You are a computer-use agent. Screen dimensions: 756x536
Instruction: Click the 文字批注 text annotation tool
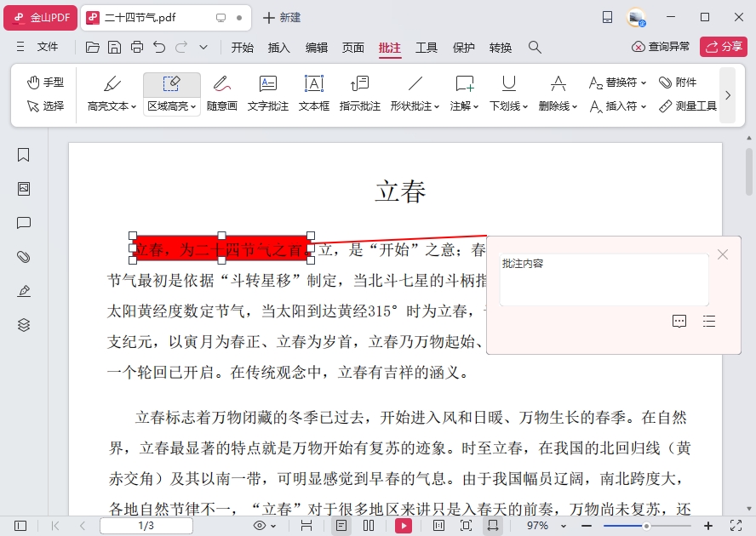[x=267, y=93]
